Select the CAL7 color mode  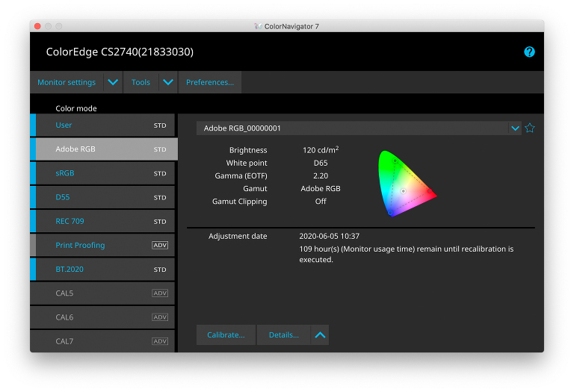[x=102, y=341]
